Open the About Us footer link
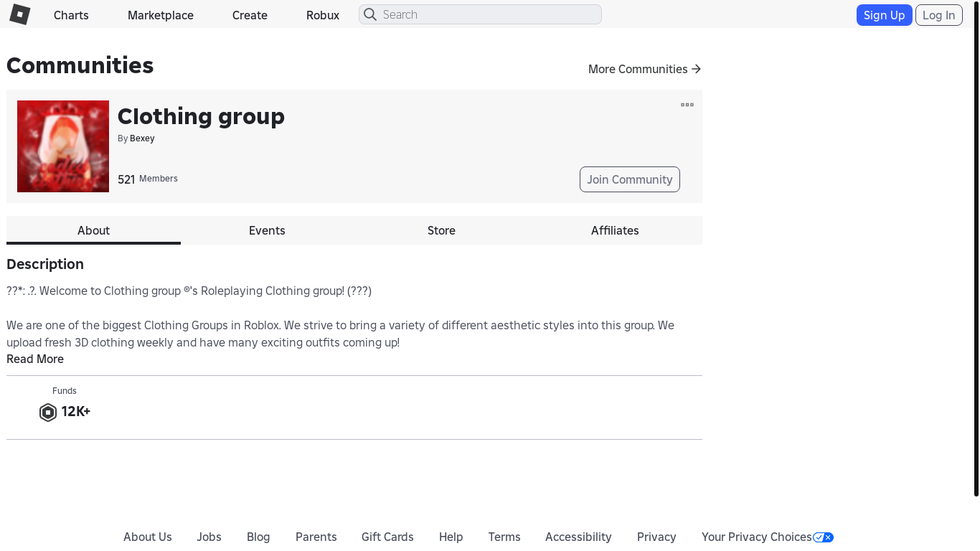This screenshot has width=980, height=551. [x=148, y=537]
